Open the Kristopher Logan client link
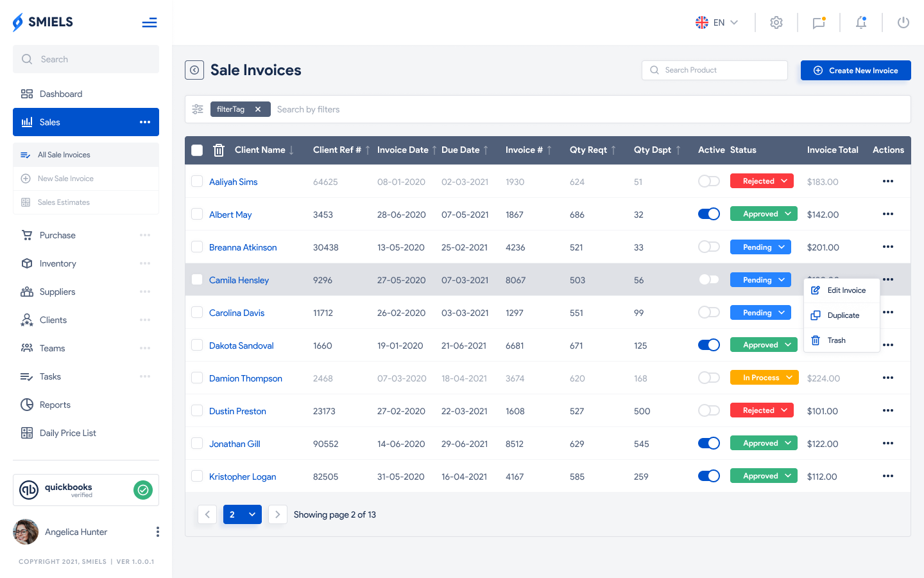 pos(243,477)
